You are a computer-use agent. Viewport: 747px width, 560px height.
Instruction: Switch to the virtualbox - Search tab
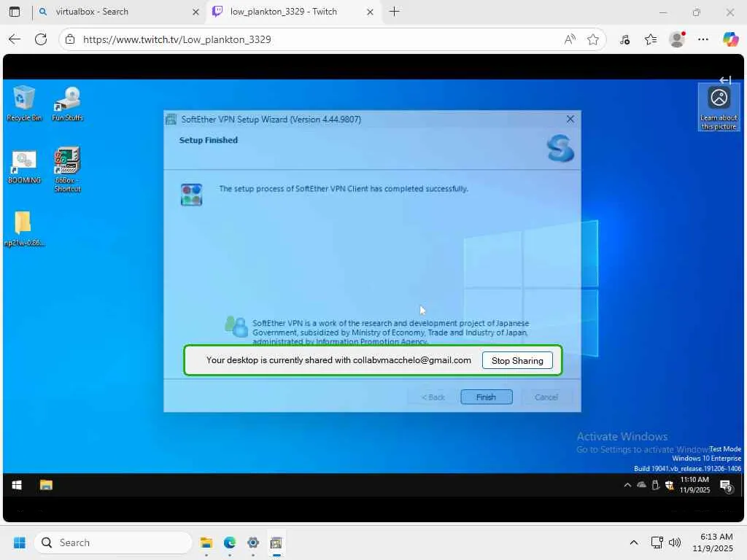119,12
